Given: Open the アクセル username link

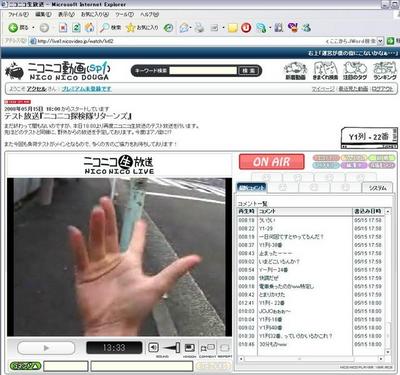Looking at the screenshot, I should tap(36, 89).
